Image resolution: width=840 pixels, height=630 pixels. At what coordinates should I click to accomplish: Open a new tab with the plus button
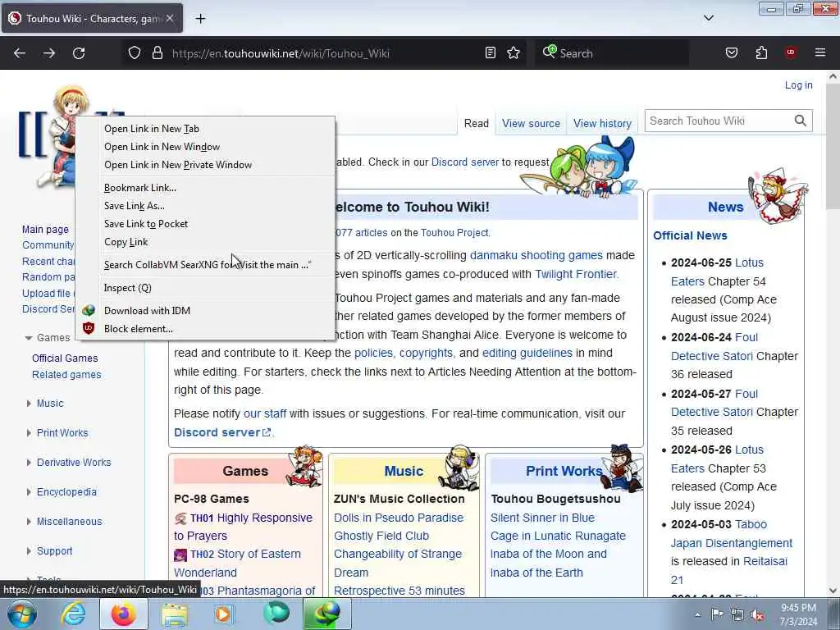(x=200, y=19)
